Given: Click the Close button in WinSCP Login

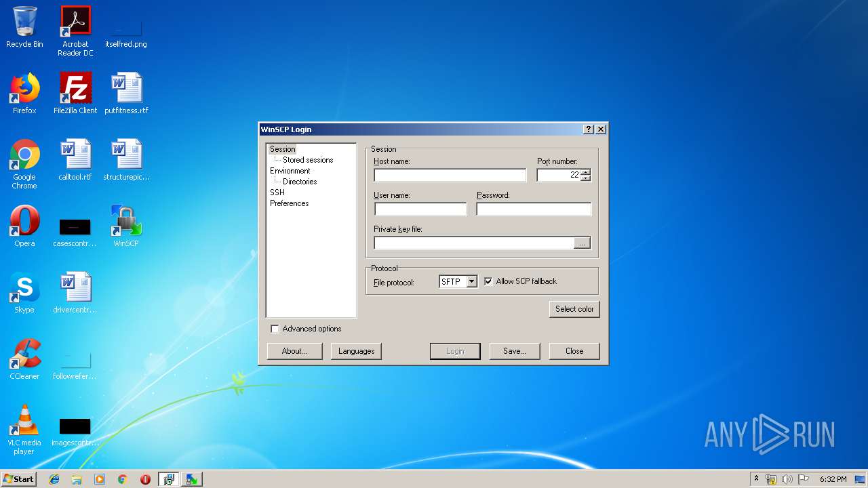Looking at the screenshot, I should point(574,351).
